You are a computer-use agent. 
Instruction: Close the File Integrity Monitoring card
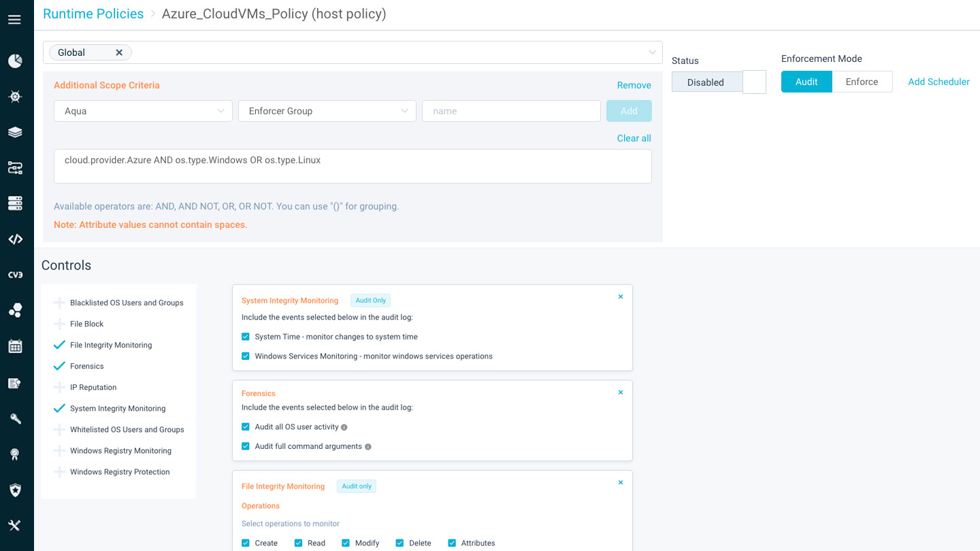621,482
